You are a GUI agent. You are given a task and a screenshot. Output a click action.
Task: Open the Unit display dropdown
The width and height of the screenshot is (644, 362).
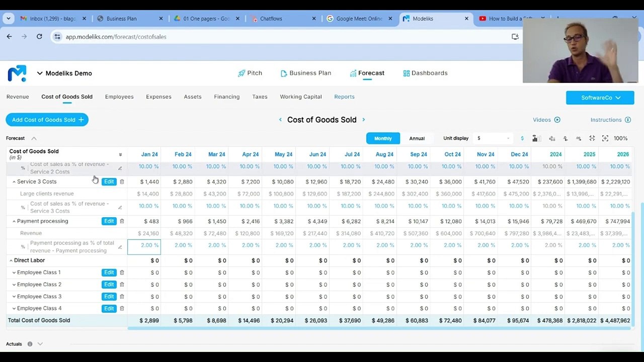pyautogui.click(x=494, y=138)
